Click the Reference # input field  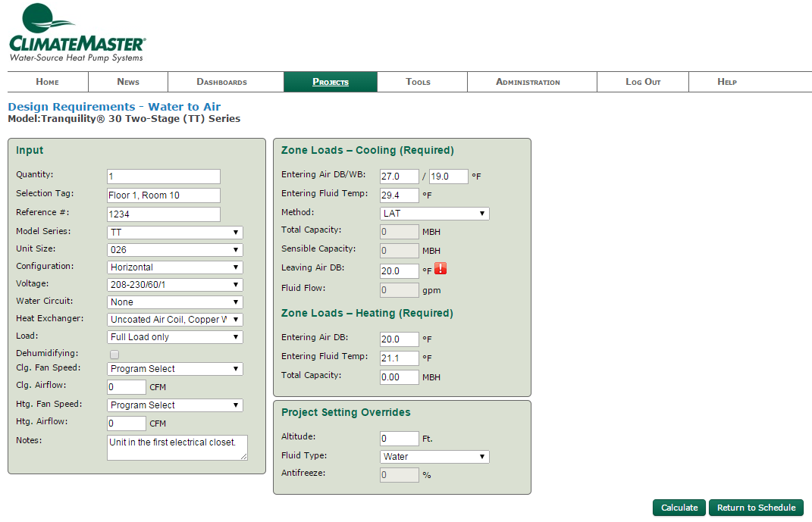pyautogui.click(x=164, y=214)
